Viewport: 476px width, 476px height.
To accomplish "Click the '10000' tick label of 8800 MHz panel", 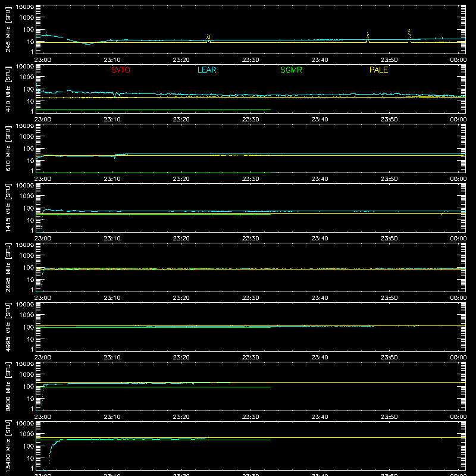I will [x=25, y=364].
